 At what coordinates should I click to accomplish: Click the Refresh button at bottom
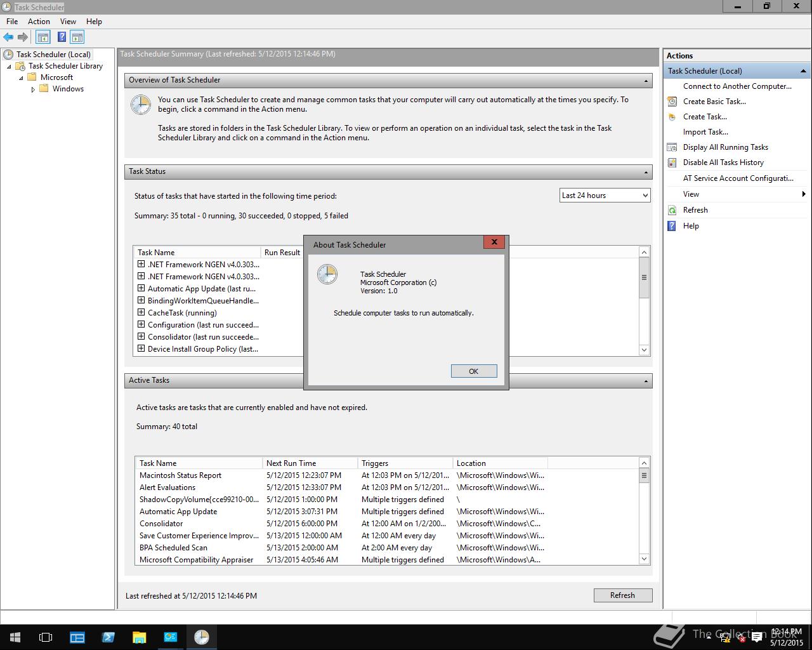pos(622,595)
